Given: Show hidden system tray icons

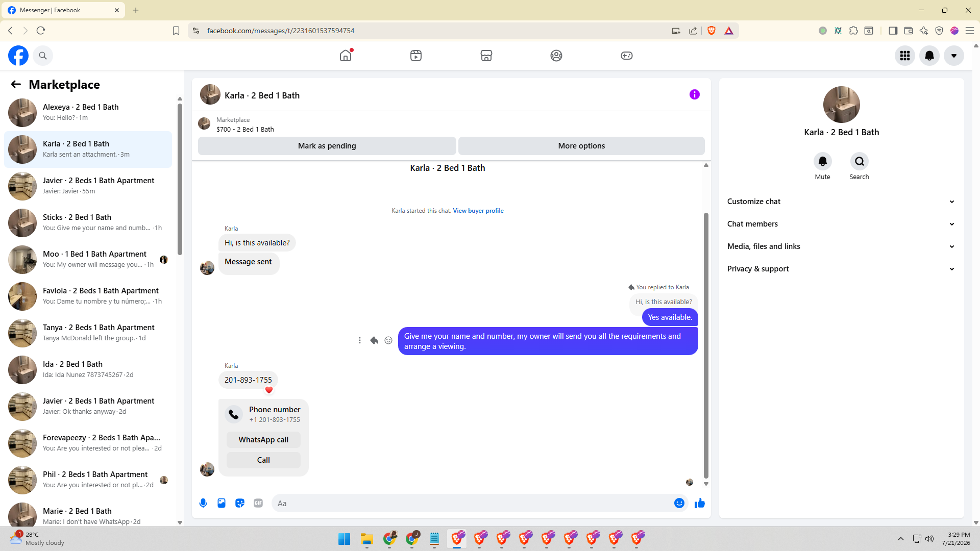Looking at the screenshot, I should click(x=901, y=539).
